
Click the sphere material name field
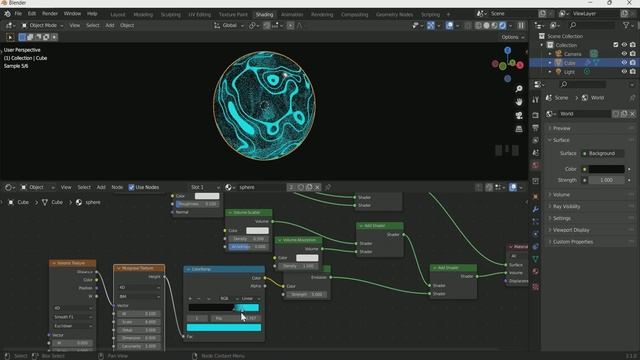click(x=261, y=187)
